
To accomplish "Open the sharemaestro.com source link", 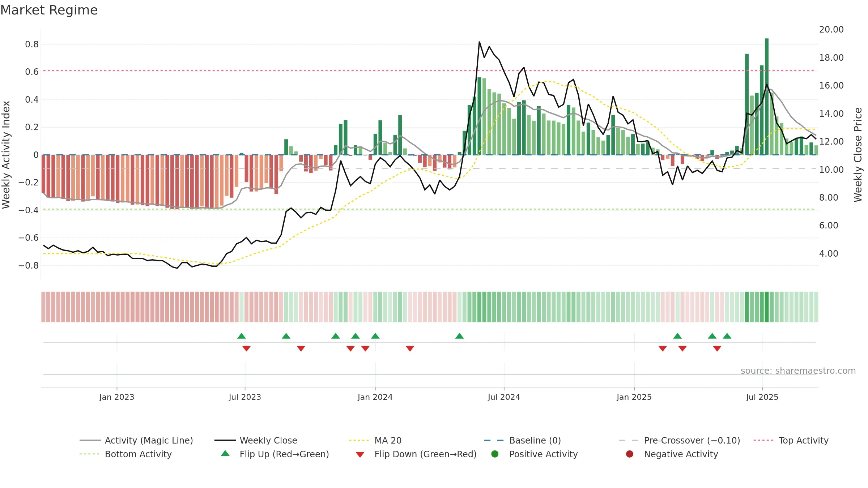I will [x=798, y=371].
